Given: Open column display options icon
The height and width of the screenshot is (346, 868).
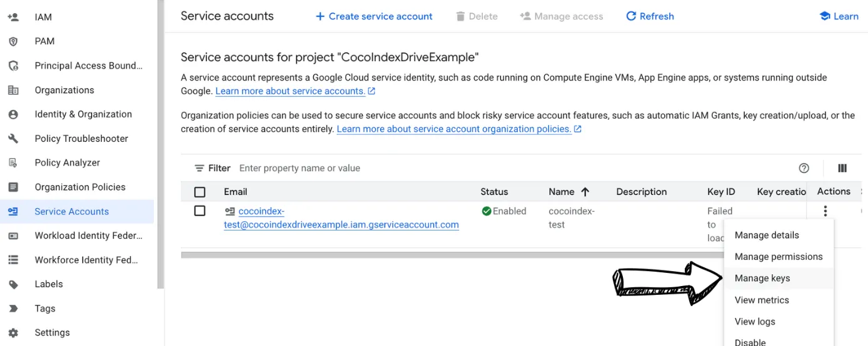Looking at the screenshot, I should point(842,168).
